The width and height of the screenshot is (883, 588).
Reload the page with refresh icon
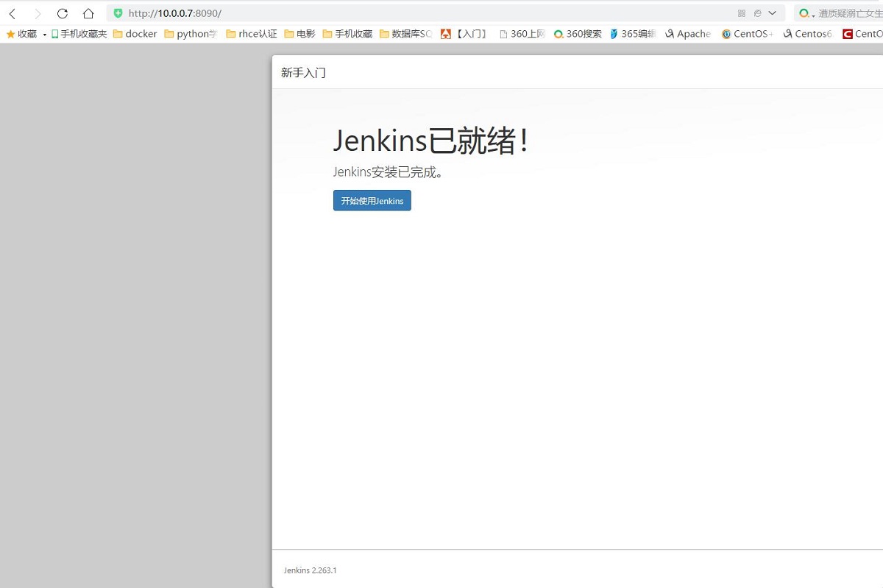[63, 13]
